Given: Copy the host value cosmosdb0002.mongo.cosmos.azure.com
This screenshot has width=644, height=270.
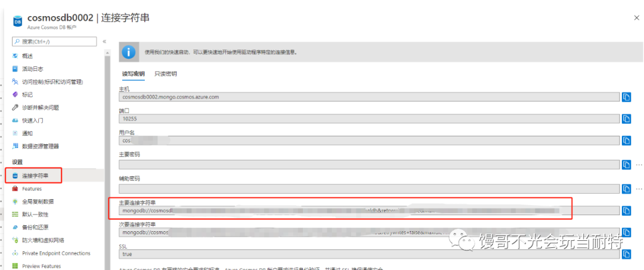Looking at the screenshot, I should pos(626,97).
